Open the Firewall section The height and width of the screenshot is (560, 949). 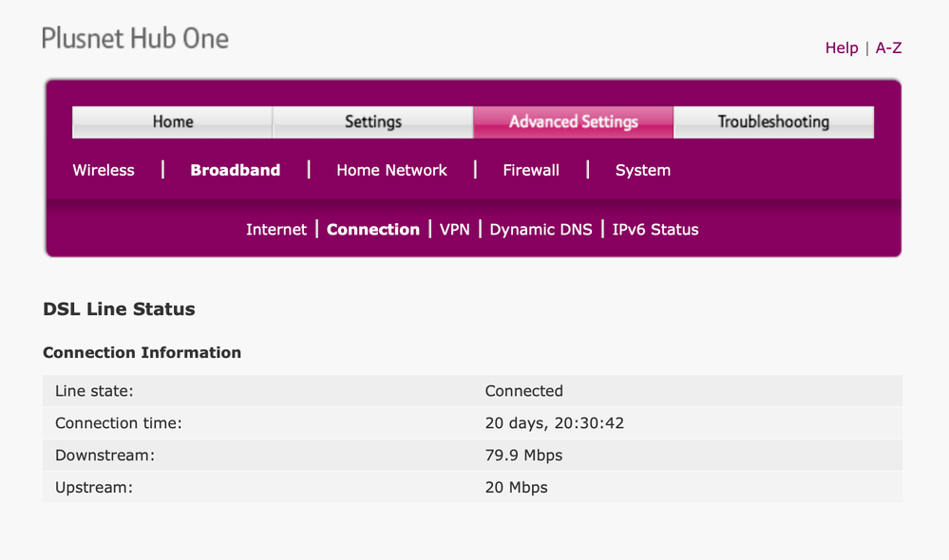click(530, 170)
